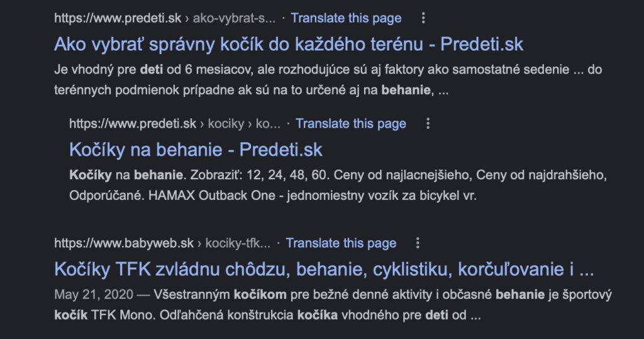Open more options for the 'Ako vybrať správny kočík' result

coord(423,18)
